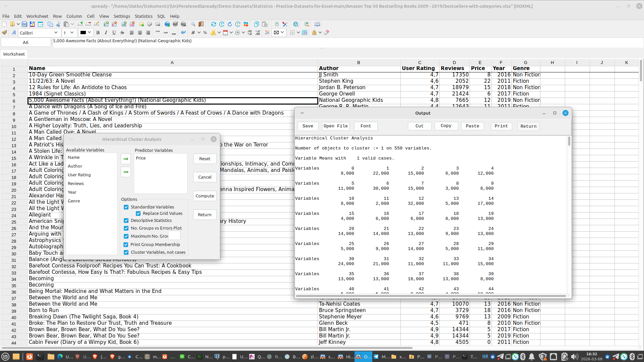644x362 pixels.
Task: Toggle Descriptive Statistics checkbox
Action: pos(126,221)
